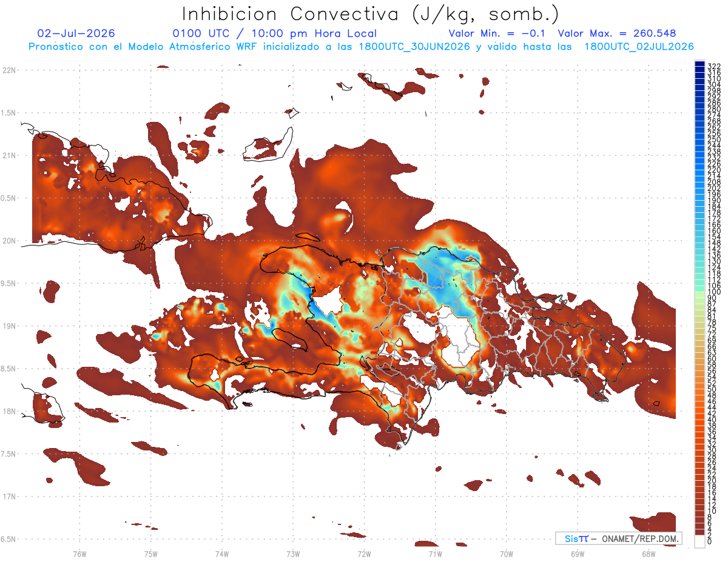Select the date text '02-Jul-2026'
Image resolution: width=728 pixels, height=562 pixels.
tap(76, 34)
